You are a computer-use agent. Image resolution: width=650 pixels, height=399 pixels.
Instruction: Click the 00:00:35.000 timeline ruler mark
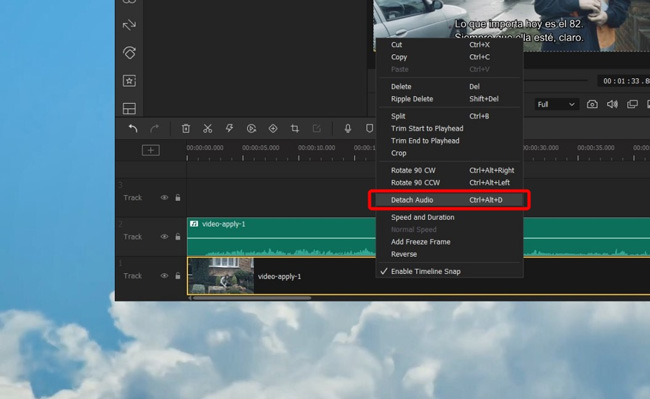tap(596, 148)
